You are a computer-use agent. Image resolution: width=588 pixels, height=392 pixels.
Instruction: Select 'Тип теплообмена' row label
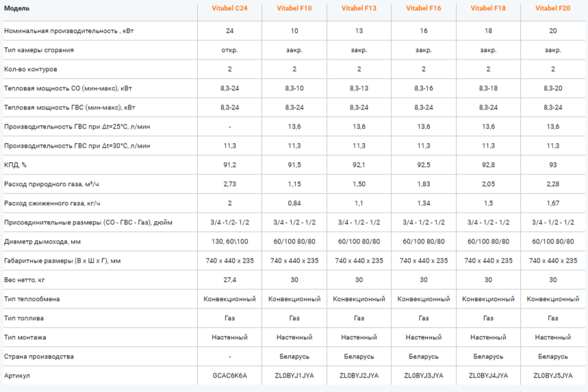coord(32,299)
